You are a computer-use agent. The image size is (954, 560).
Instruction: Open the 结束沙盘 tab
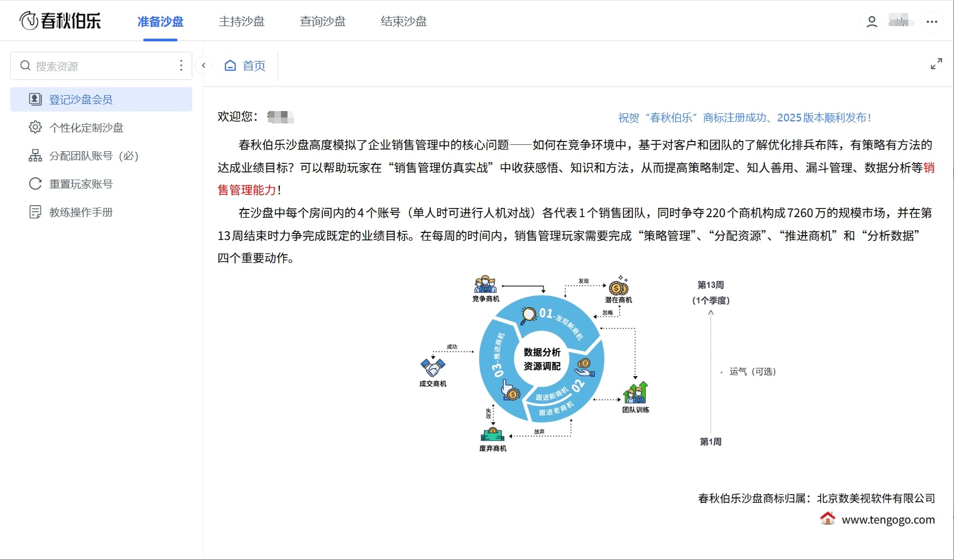[x=403, y=22]
